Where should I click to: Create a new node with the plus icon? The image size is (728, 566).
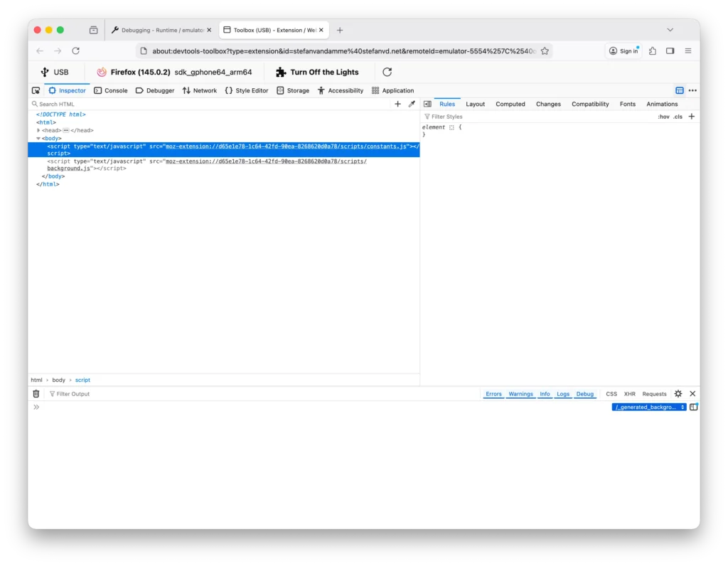[x=397, y=104]
